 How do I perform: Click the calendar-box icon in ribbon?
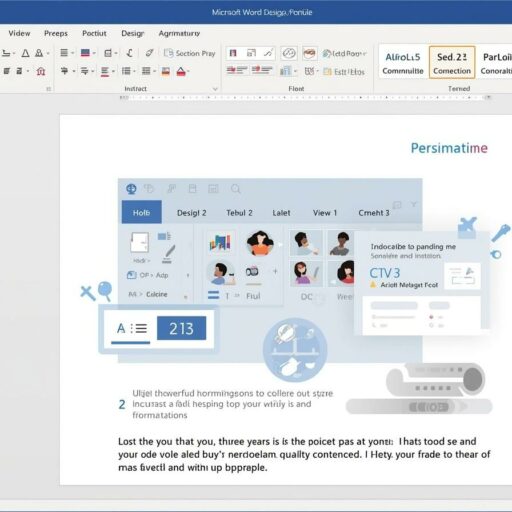coord(108,53)
